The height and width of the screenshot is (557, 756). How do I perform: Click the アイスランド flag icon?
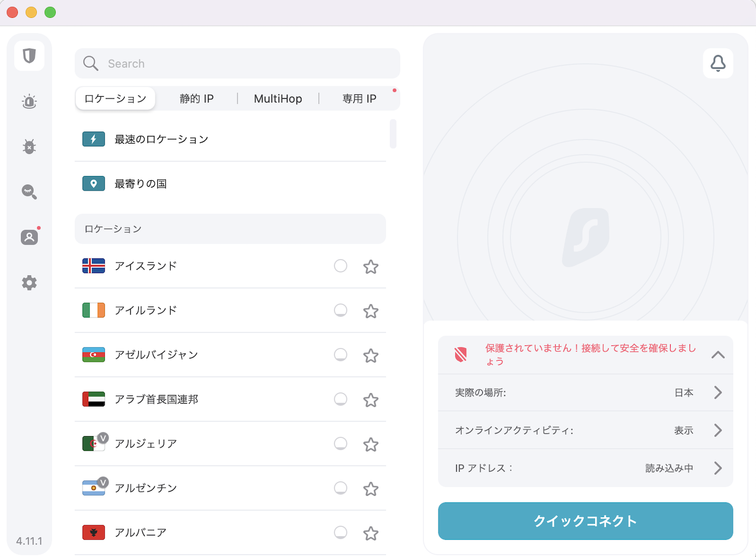93,266
